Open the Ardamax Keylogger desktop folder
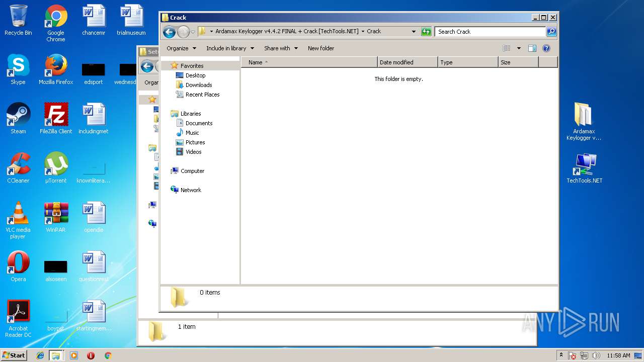 click(584, 122)
